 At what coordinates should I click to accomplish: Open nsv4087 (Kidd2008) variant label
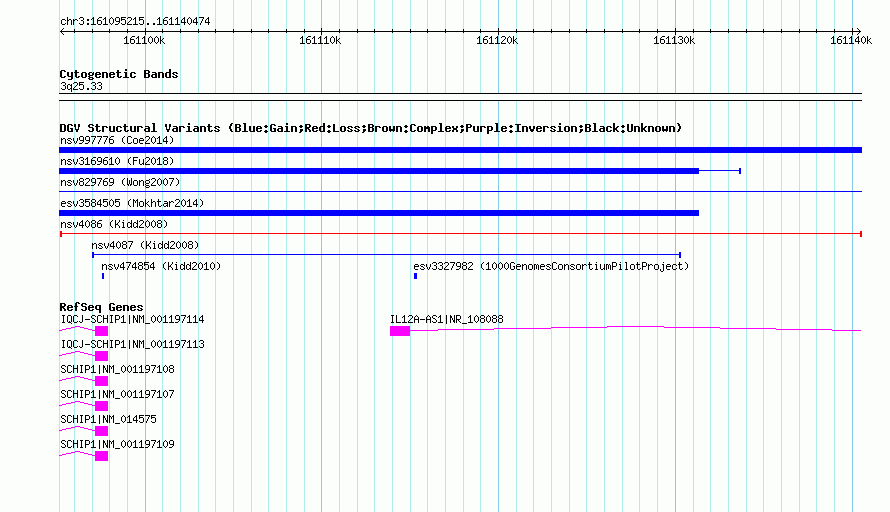(x=145, y=245)
